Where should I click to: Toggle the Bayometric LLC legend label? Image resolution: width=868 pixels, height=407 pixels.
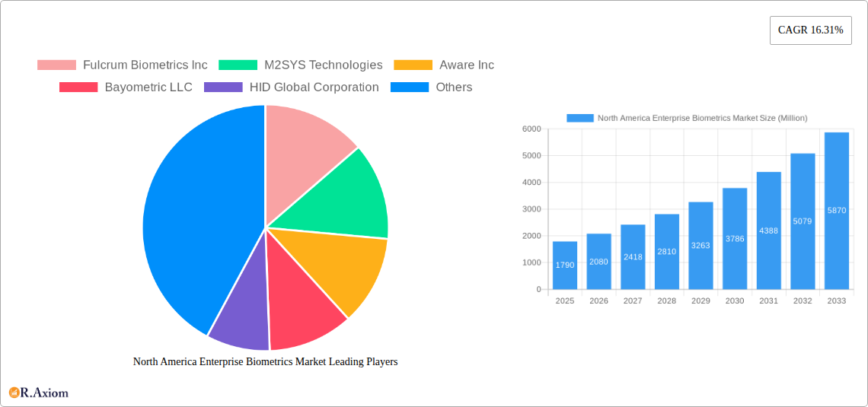(x=148, y=87)
